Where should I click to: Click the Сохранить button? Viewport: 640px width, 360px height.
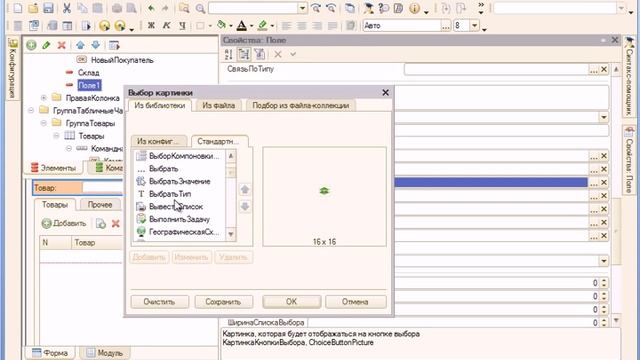click(223, 302)
